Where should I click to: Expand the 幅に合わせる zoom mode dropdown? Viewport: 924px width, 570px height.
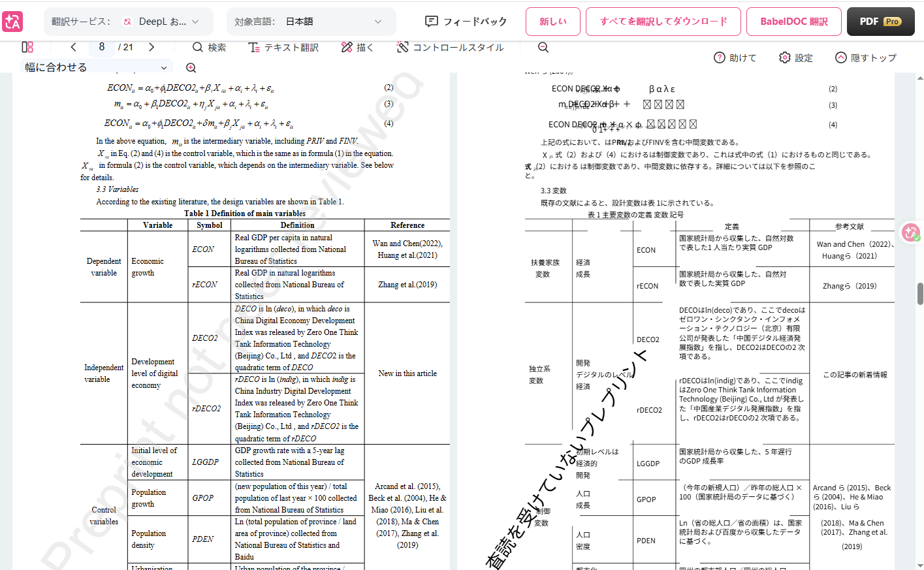coord(97,67)
